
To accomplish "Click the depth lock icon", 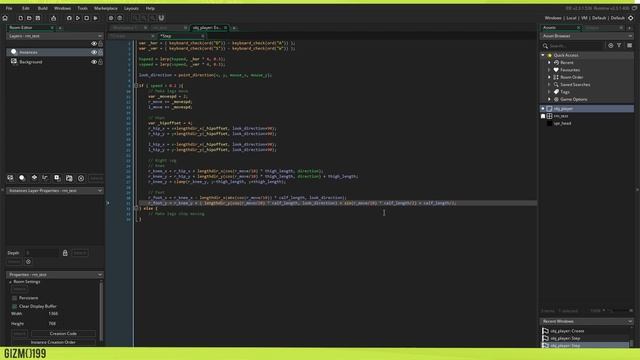I will (65, 253).
